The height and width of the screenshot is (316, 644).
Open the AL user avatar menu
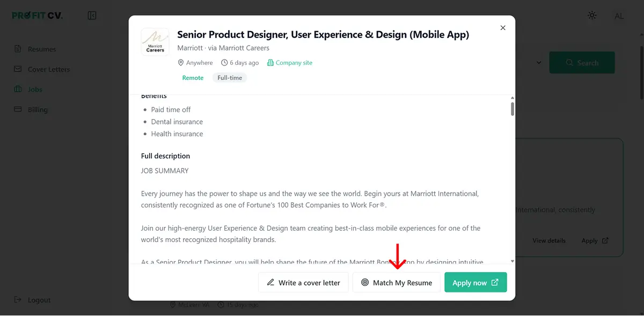tap(619, 16)
